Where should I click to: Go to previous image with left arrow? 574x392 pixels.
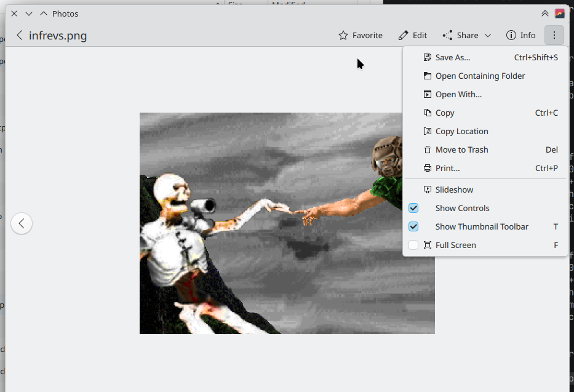(22, 223)
